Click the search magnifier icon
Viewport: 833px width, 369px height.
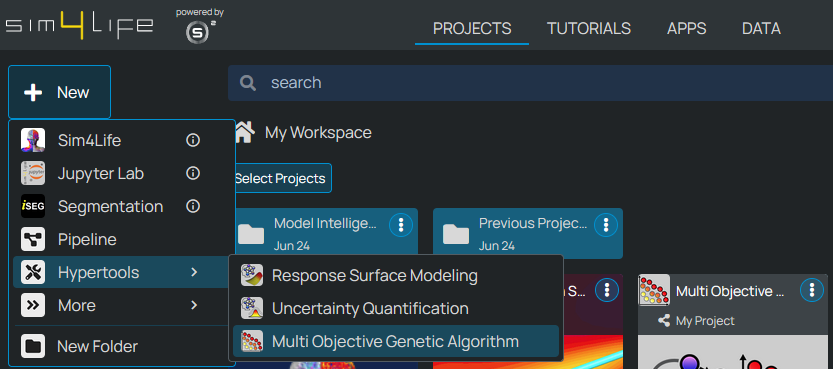pos(248,83)
